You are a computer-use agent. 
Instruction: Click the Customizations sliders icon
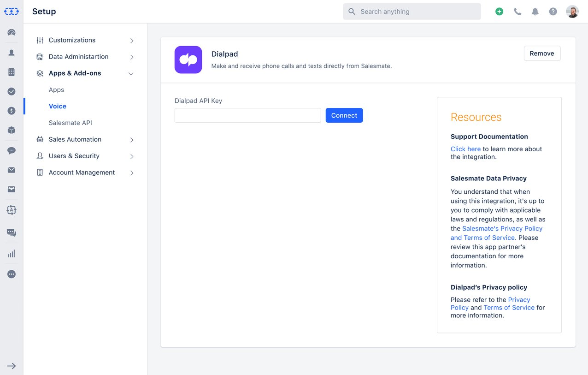tap(40, 40)
